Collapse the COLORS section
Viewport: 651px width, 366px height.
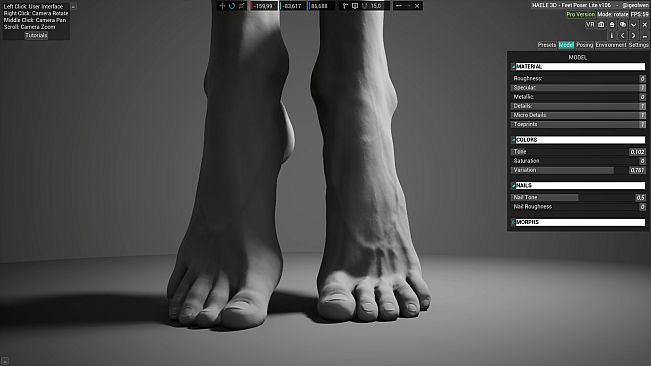[x=578, y=140]
